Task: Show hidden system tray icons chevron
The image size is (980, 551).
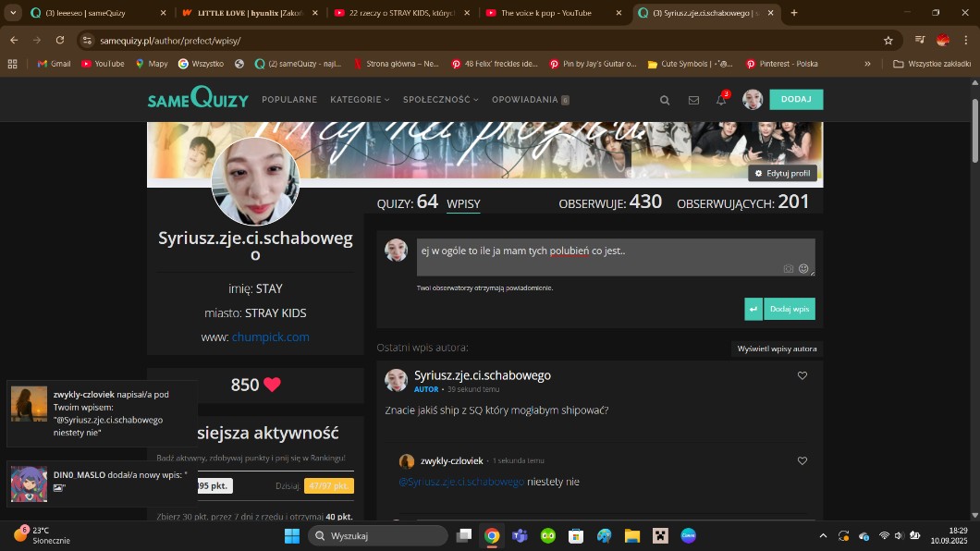Action: click(823, 536)
